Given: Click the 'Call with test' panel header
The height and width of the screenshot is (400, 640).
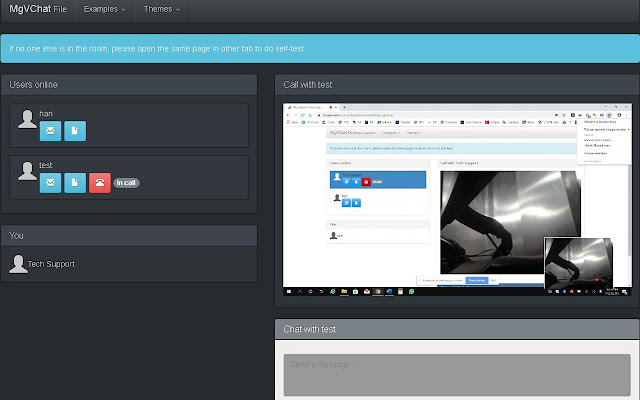Looking at the screenshot, I should [x=457, y=84].
